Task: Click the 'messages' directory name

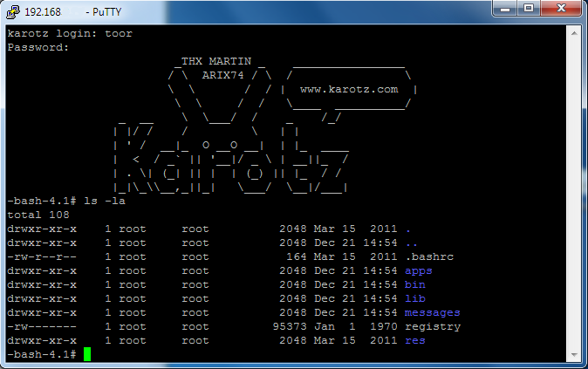Action: click(433, 313)
